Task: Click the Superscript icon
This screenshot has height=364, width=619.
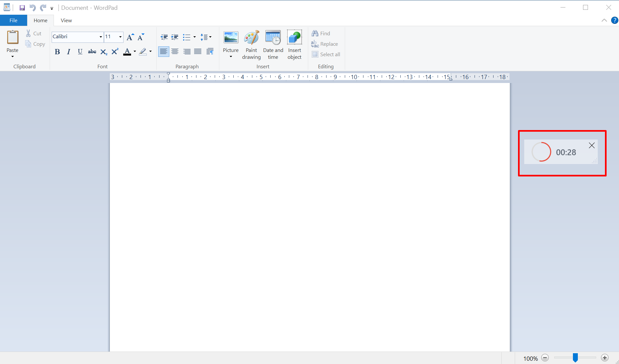Action: coord(115,52)
